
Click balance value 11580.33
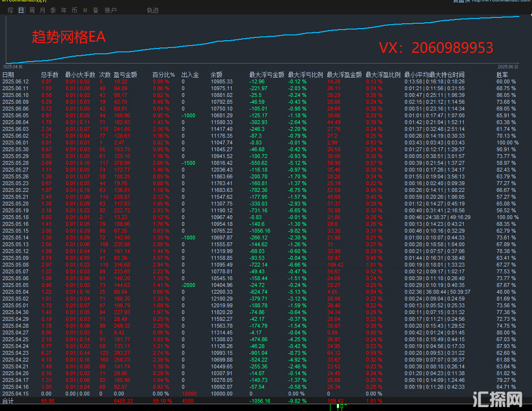pyautogui.click(x=221, y=122)
